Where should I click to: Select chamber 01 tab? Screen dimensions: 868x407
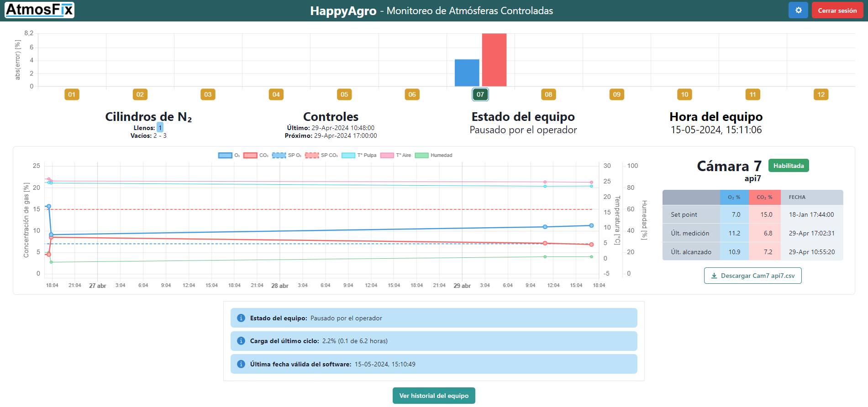(x=72, y=94)
